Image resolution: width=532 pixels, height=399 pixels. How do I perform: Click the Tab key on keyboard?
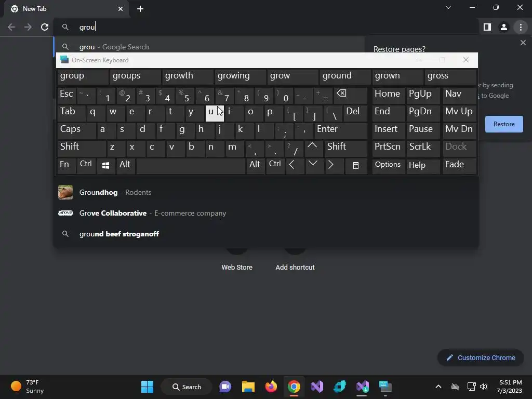(x=71, y=113)
